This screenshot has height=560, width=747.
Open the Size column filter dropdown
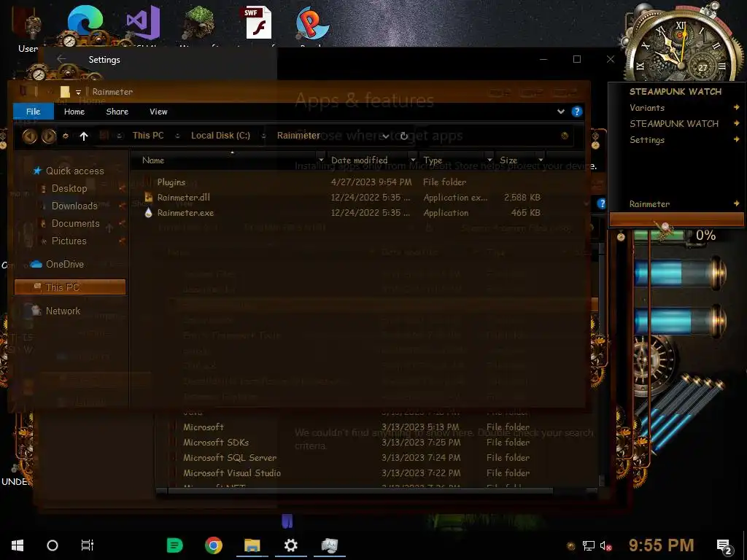pyautogui.click(x=541, y=160)
